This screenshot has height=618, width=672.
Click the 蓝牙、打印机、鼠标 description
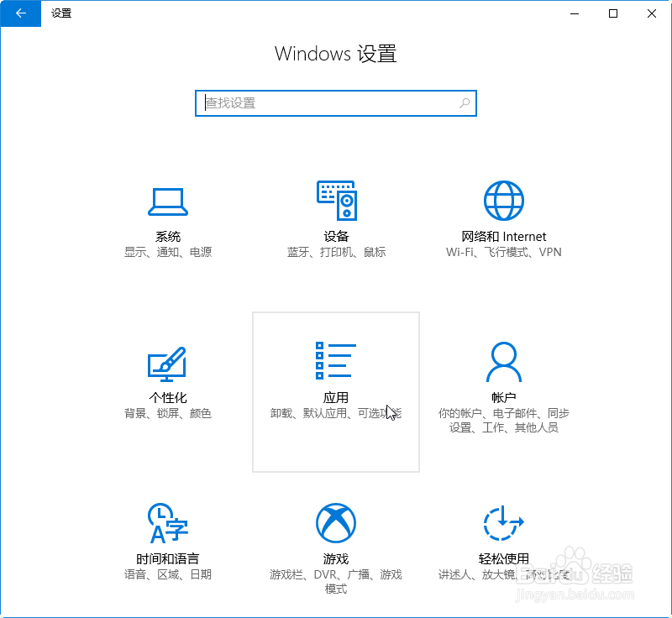pyautogui.click(x=337, y=252)
